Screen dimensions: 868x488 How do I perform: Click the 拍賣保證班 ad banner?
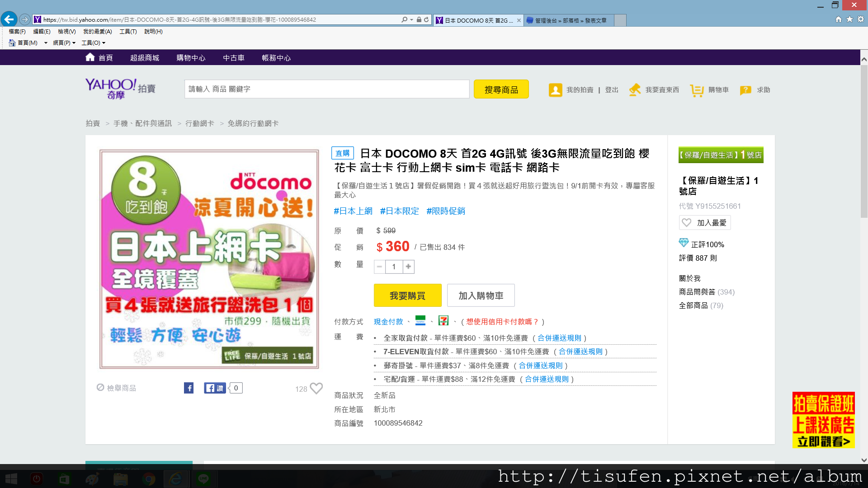[823, 420]
